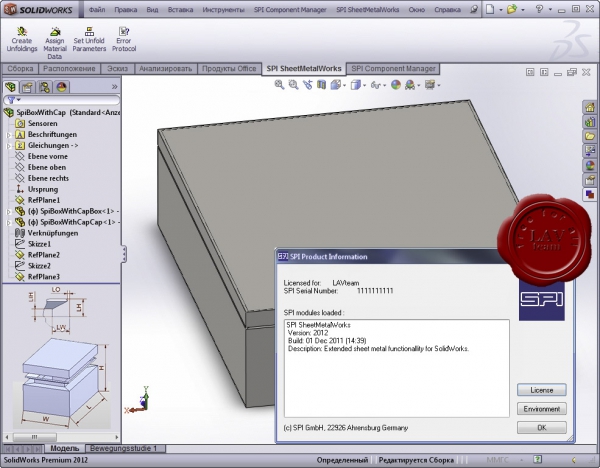The image size is (600, 468).
Task: Open the View Orientation dropdown arrow
Action: (344, 85)
